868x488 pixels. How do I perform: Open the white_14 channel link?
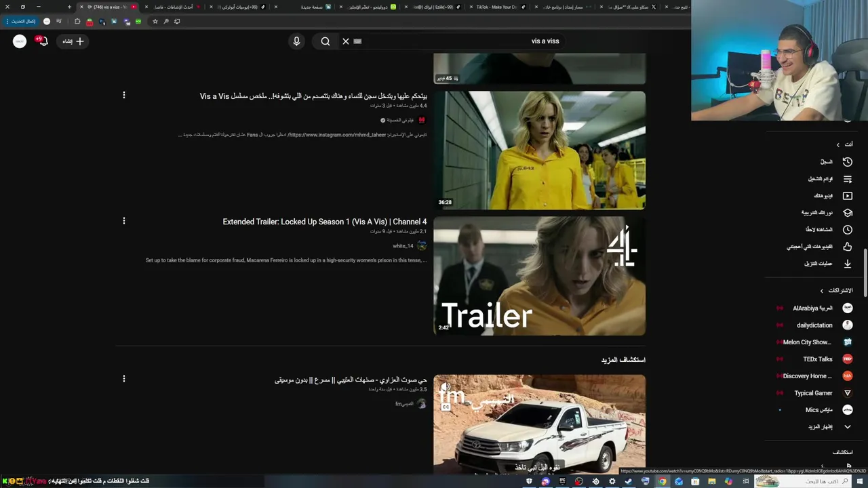coord(403,246)
